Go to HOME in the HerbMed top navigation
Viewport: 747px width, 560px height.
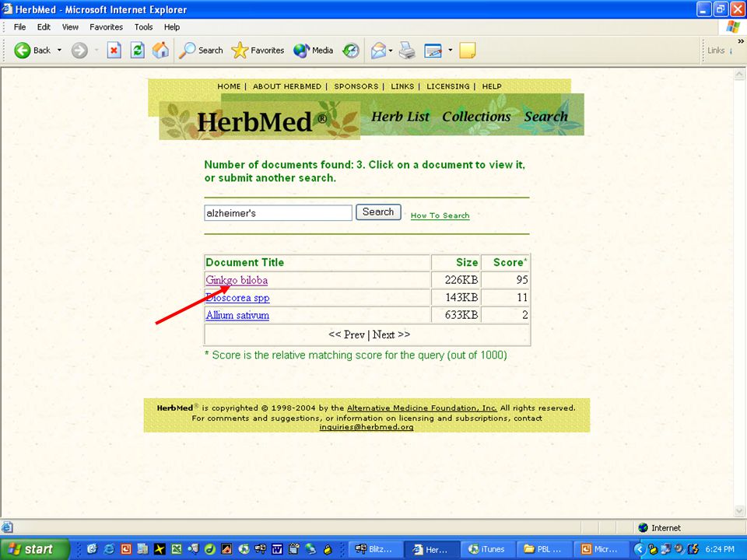coord(229,86)
